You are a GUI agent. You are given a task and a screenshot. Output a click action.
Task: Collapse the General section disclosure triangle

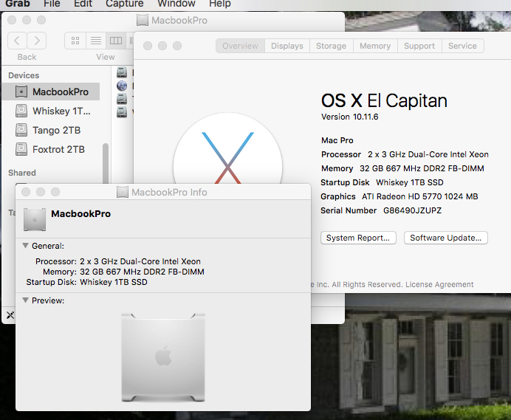point(25,246)
